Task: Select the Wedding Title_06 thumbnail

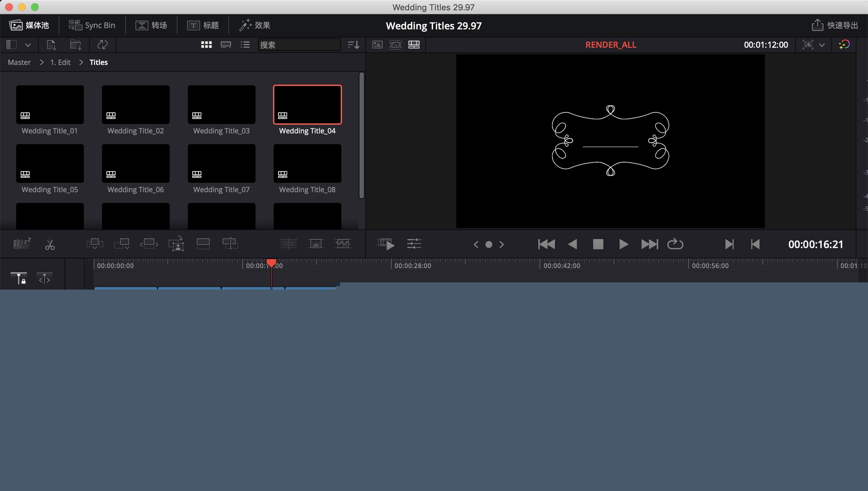Action: (136, 164)
